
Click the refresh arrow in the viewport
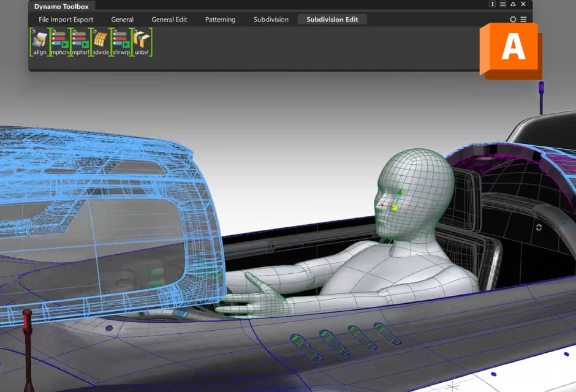click(539, 227)
